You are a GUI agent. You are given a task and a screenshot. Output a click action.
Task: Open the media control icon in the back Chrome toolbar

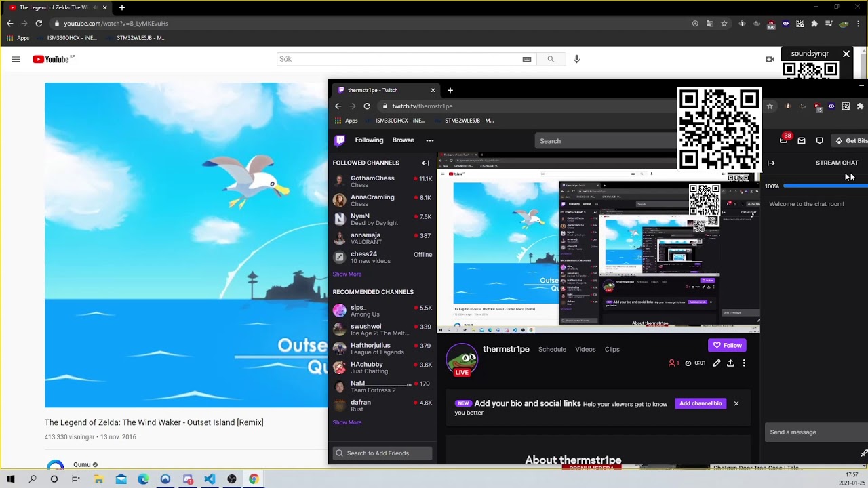click(x=829, y=23)
